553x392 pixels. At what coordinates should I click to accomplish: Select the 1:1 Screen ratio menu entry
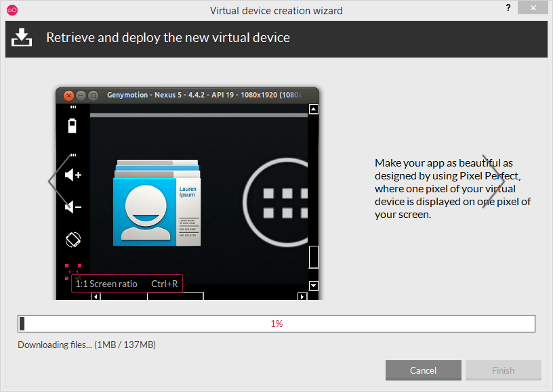(127, 284)
